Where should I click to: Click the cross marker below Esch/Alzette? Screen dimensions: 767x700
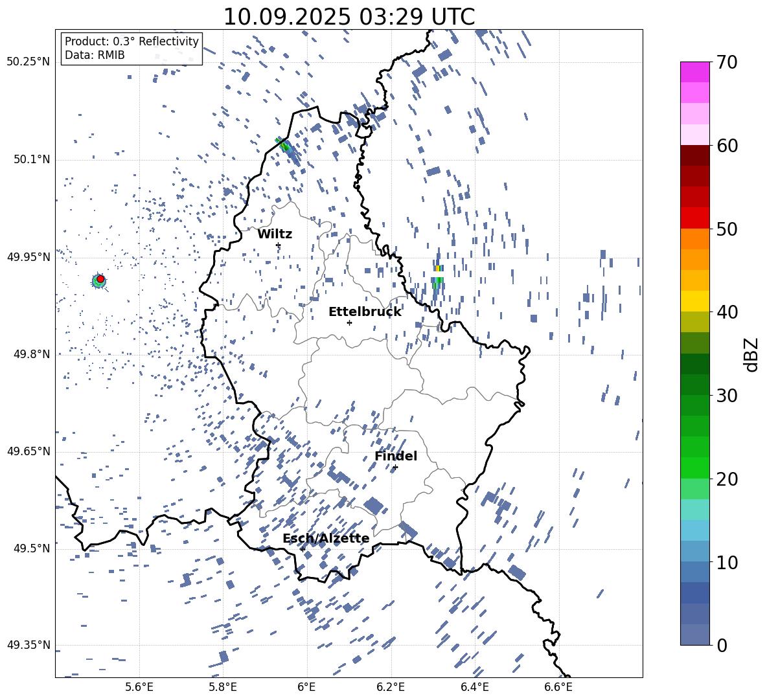coord(303,549)
